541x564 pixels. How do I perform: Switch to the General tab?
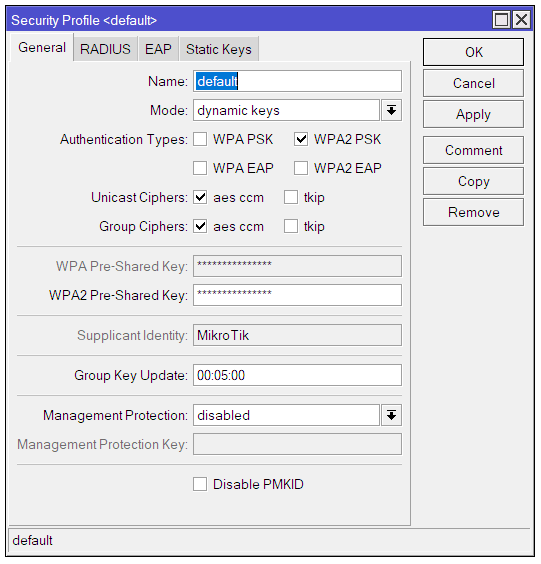click(42, 47)
